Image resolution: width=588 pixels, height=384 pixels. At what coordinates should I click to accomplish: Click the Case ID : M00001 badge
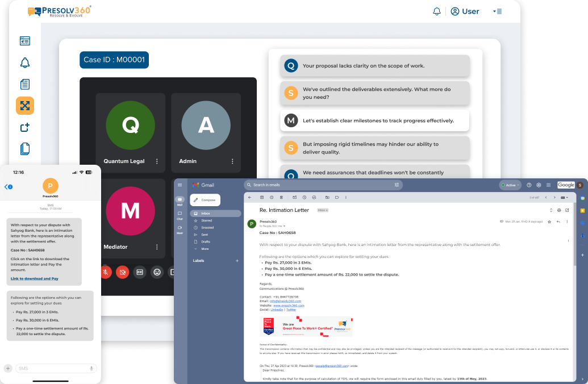pyautogui.click(x=114, y=60)
